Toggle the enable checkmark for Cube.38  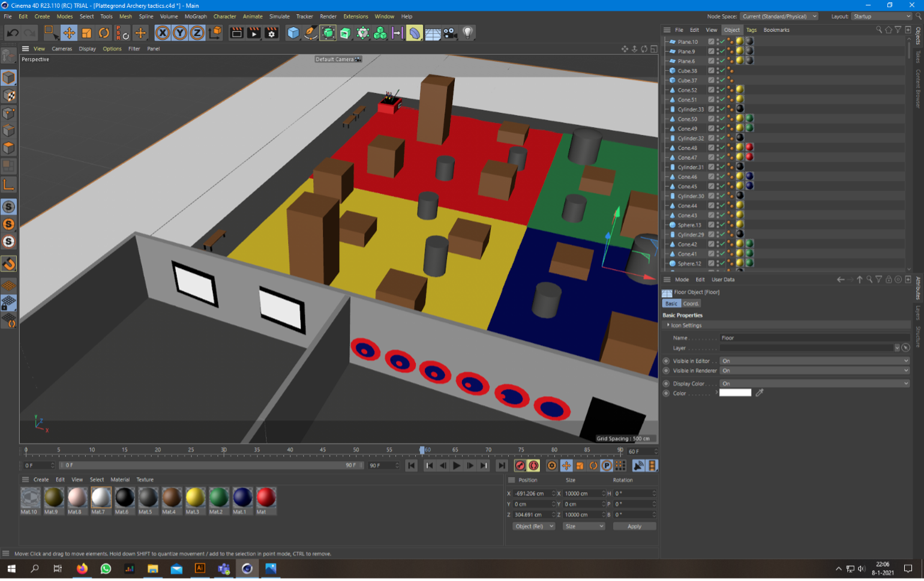(722, 71)
